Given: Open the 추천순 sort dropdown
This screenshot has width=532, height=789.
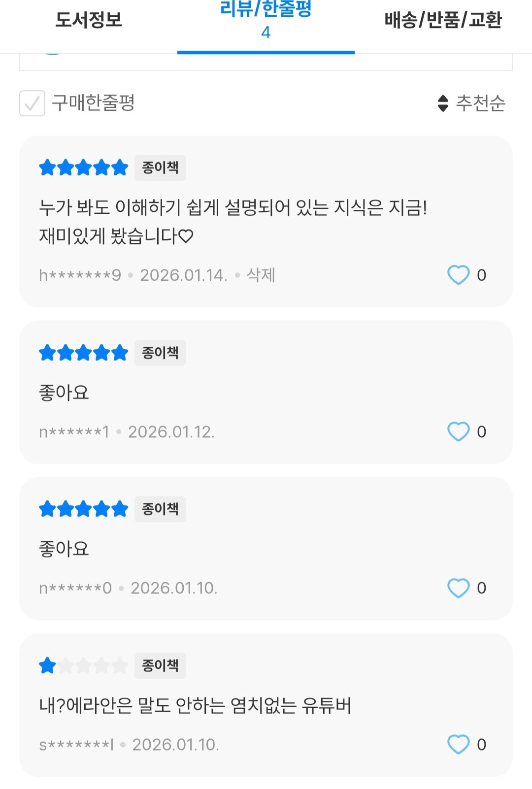Looking at the screenshot, I should click(471, 103).
